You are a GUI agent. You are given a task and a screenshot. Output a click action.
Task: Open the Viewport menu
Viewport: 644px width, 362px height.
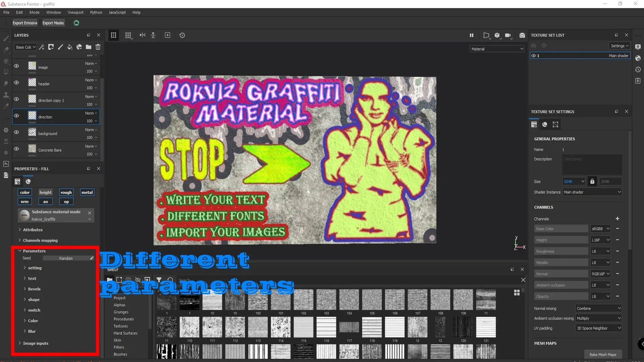point(75,12)
